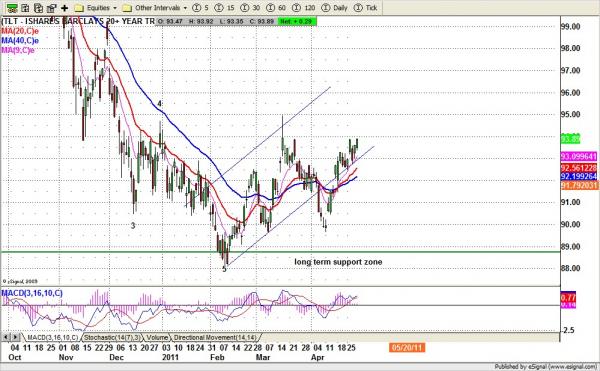Select the MA(40,C)e study label
This screenshot has width=600, height=371.
pos(20,41)
